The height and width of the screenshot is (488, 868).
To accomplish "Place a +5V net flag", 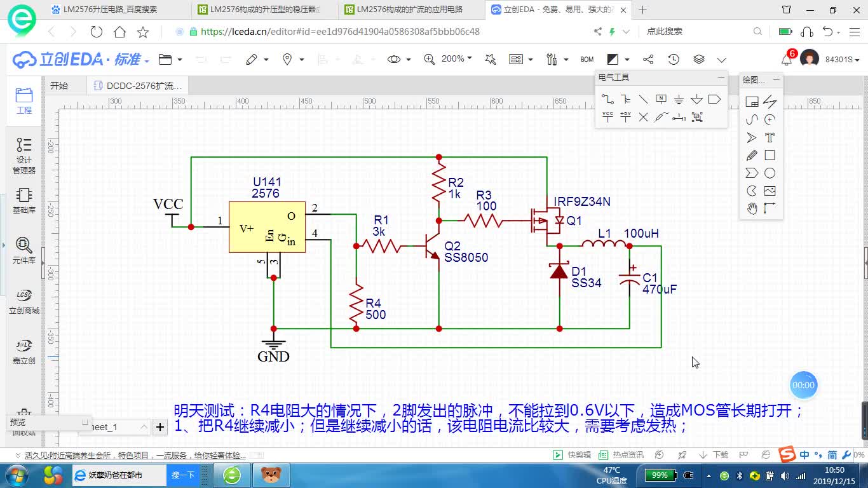I will tap(626, 117).
